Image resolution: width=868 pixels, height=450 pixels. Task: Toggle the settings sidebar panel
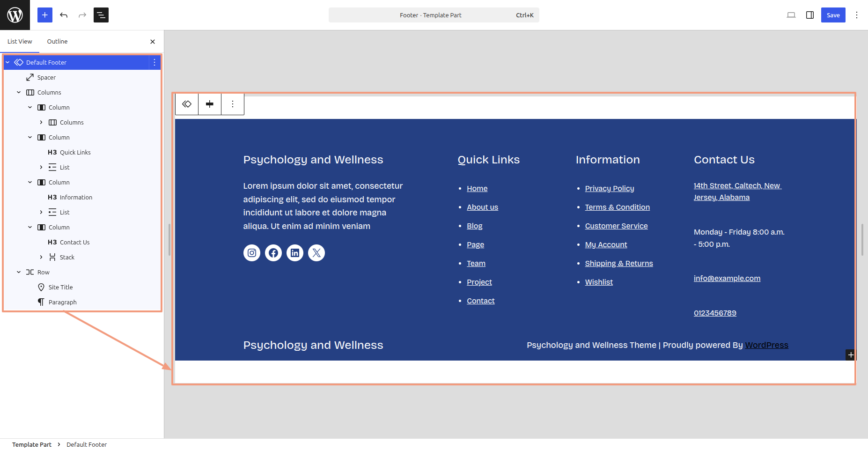810,15
